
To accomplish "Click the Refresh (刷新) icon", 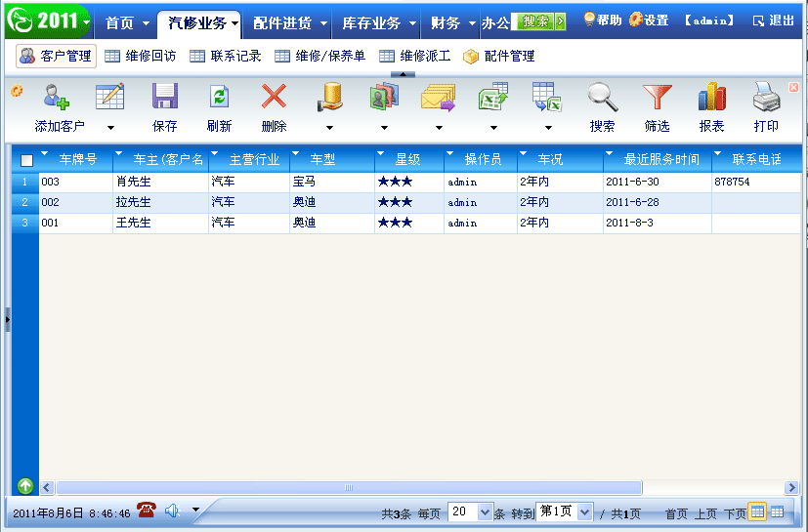I will pos(220,97).
